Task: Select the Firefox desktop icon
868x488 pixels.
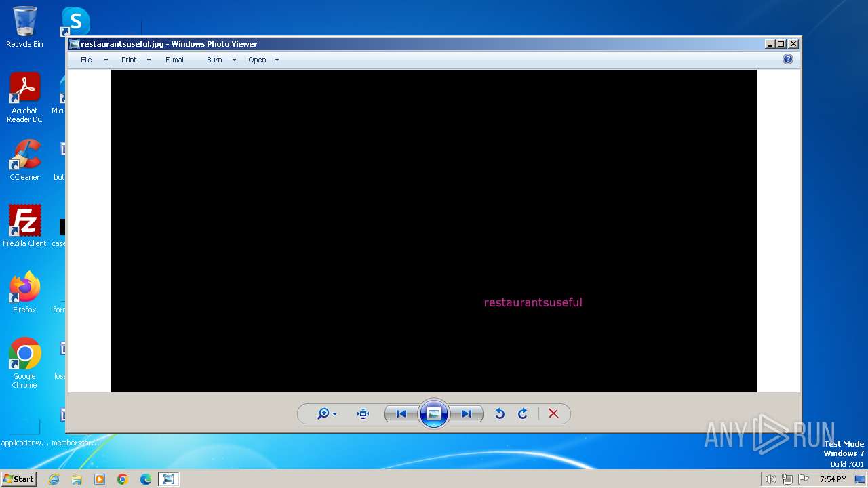Action: coord(24,292)
